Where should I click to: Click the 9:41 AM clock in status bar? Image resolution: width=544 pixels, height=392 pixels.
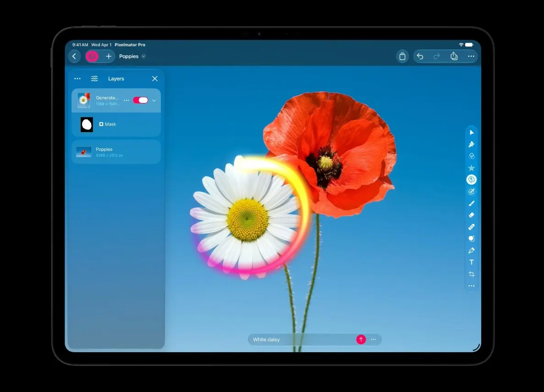tap(80, 45)
